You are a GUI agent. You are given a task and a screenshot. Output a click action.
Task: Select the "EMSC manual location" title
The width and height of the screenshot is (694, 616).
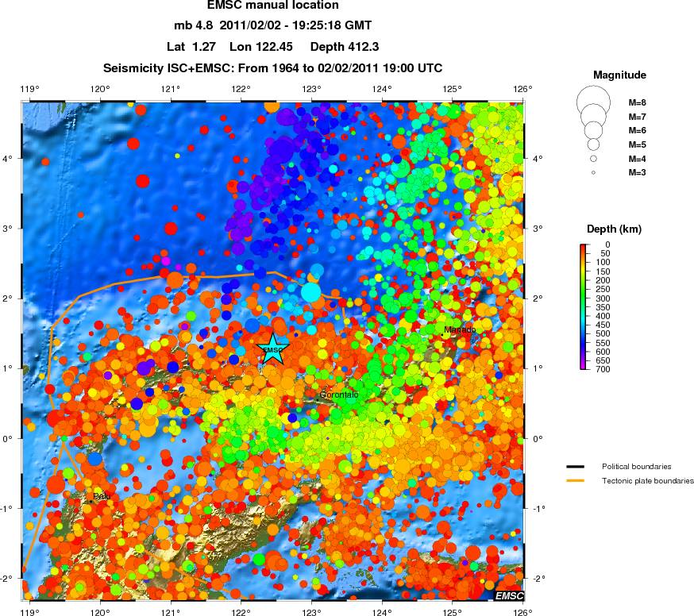pos(273,6)
